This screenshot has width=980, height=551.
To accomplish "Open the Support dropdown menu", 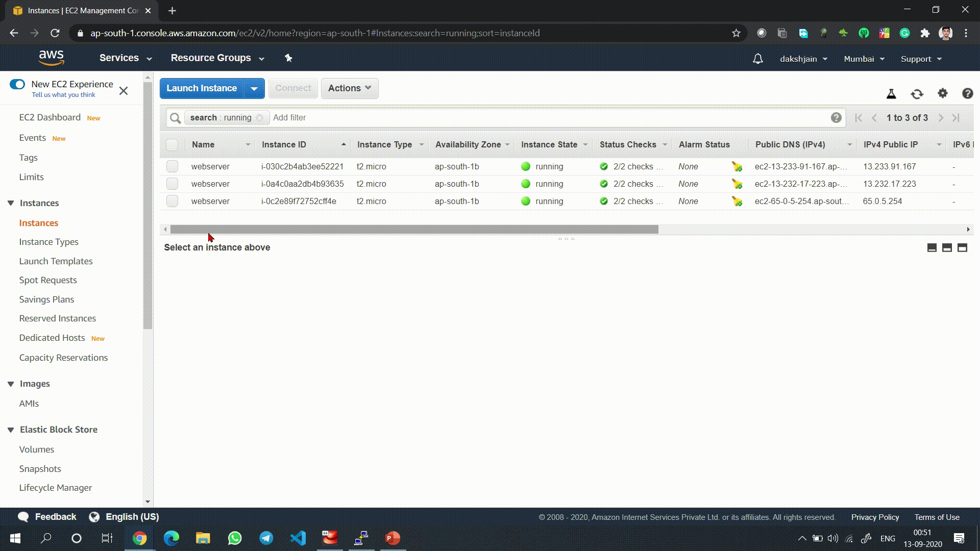I will [x=921, y=59].
